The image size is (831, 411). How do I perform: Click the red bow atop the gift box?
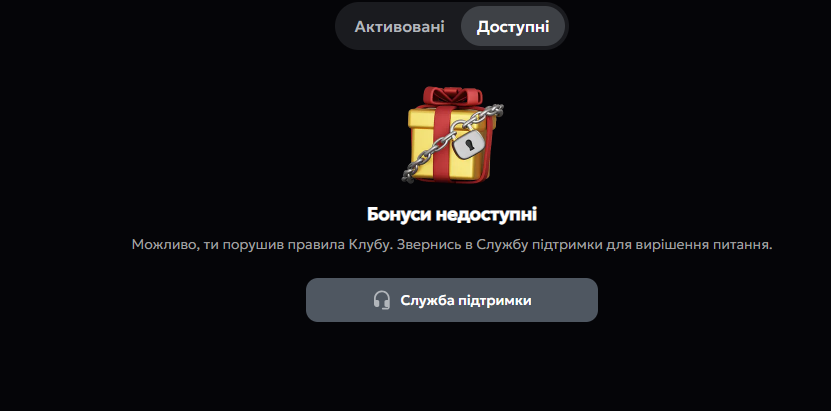(452, 97)
